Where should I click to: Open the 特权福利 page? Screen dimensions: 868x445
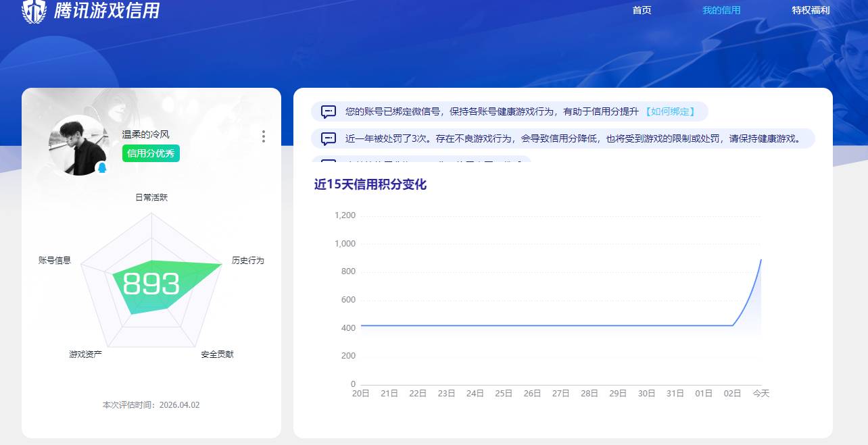click(x=812, y=10)
